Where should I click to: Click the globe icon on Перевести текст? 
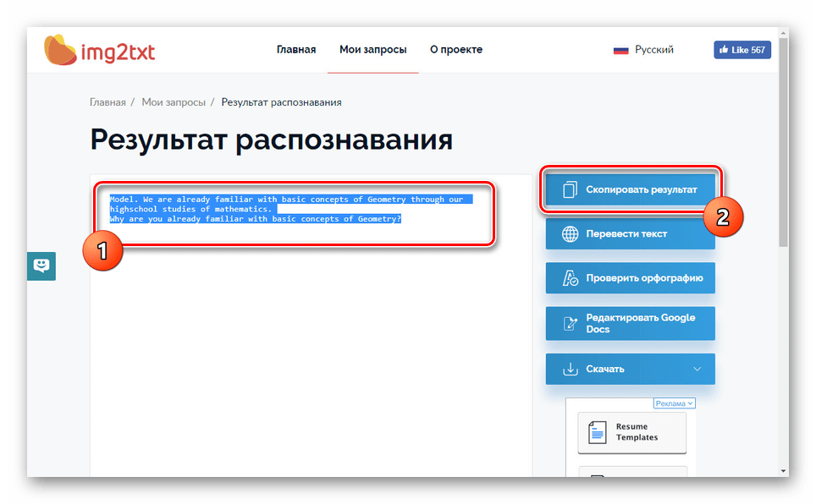(570, 233)
